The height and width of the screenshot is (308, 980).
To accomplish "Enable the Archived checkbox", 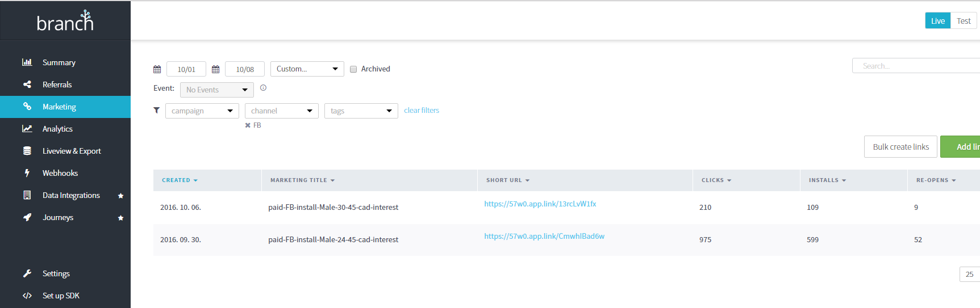I will pyautogui.click(x=353, y=69).
